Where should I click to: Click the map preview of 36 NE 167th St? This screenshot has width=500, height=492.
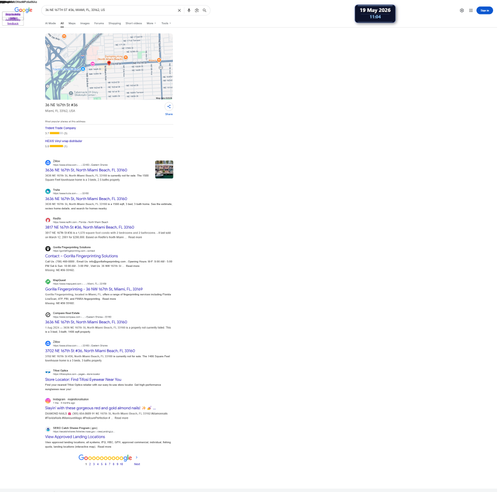(x=109, y=66)
